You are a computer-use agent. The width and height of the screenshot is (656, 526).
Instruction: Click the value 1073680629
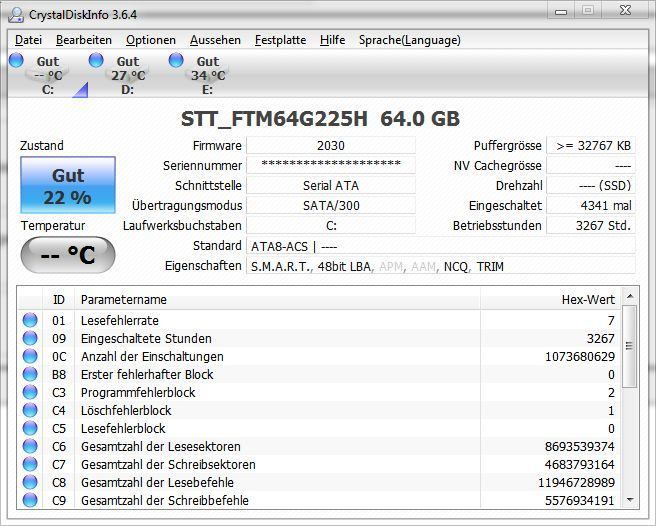click(x=580, y=357)
